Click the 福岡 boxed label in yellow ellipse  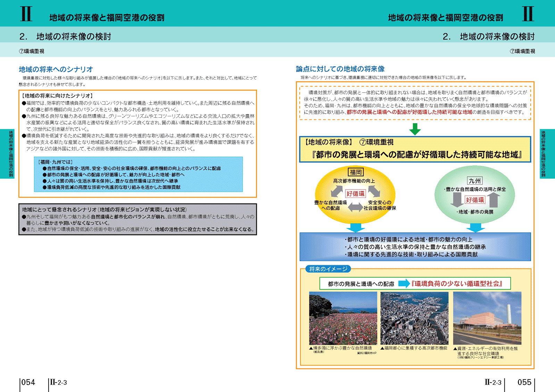tap(356, 172)
